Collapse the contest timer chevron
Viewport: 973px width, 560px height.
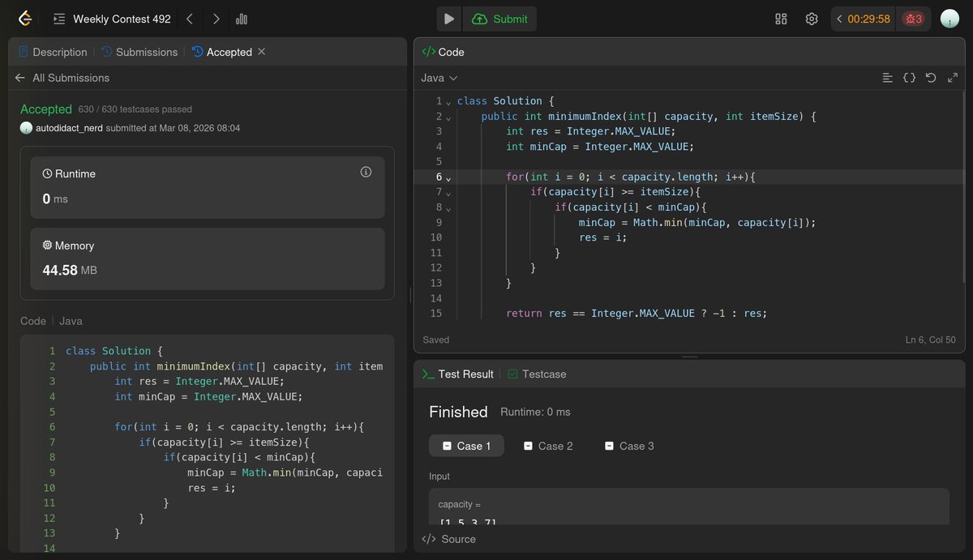839,19
